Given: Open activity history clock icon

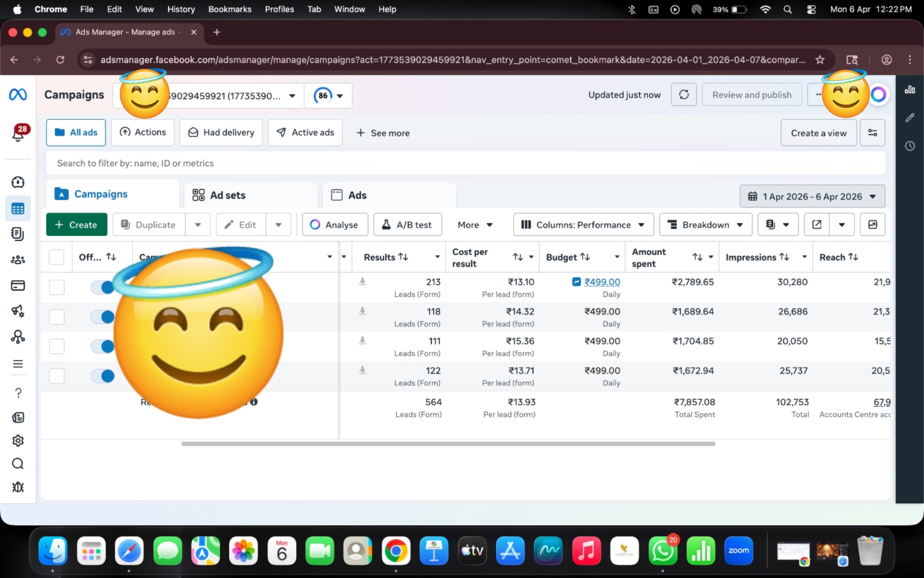Looking at the screenshot, I should 910,146.
